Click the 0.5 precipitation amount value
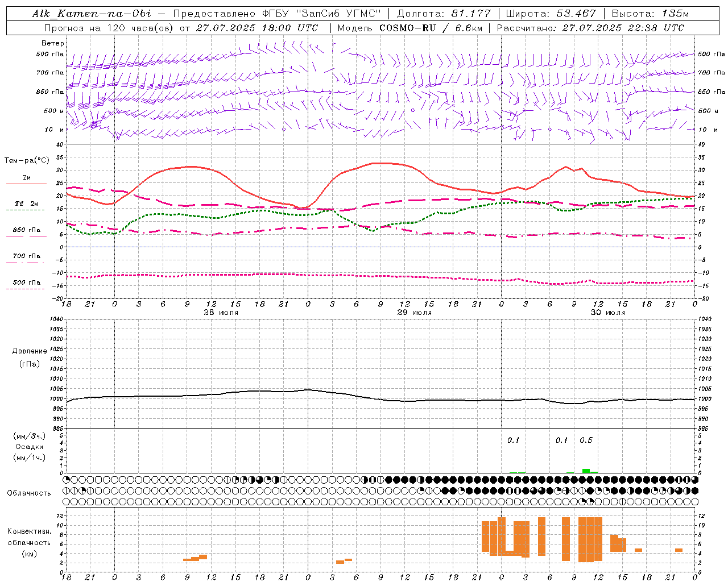Image resolution: width=728 pixels, height=582 pixels. point(586,440)
